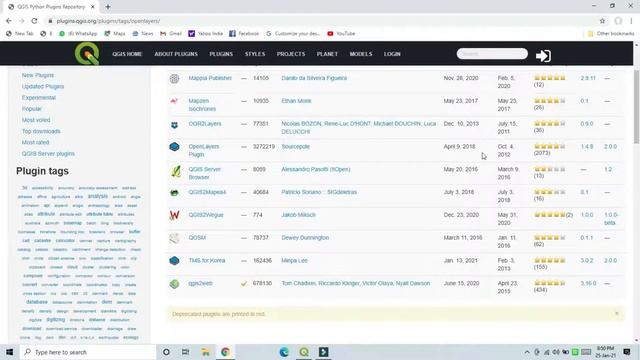Image resolution: width=640 pixels, height=360 pixels.
Task: Open the qgis2web plugin name link
Action: pos(200,283)
